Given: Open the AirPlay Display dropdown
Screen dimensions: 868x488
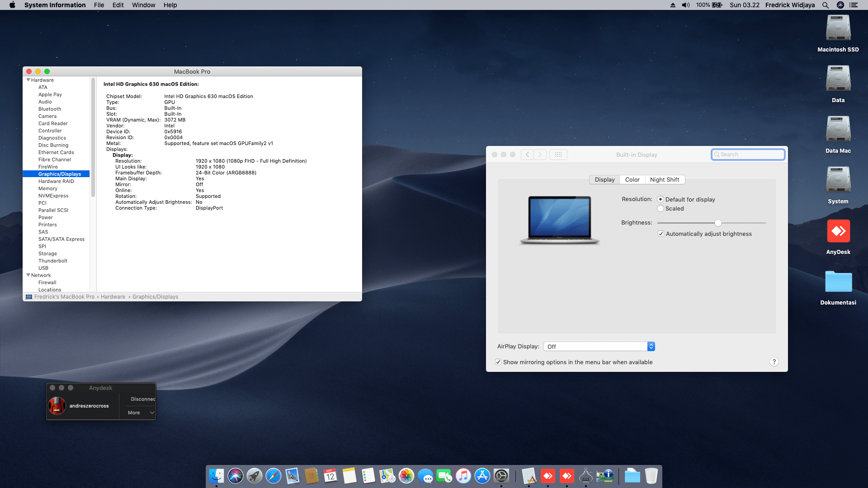Looking at the screenshot, I should coord(651,346).
